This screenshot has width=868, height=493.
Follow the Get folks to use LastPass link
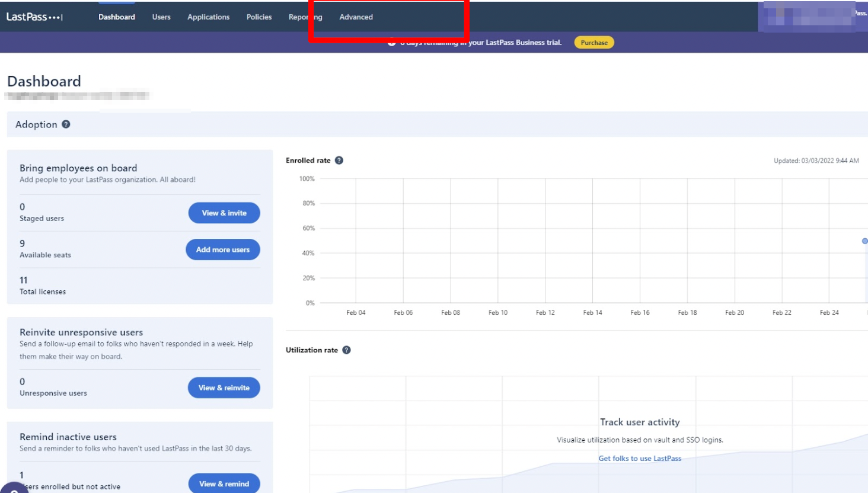(640, 459)
